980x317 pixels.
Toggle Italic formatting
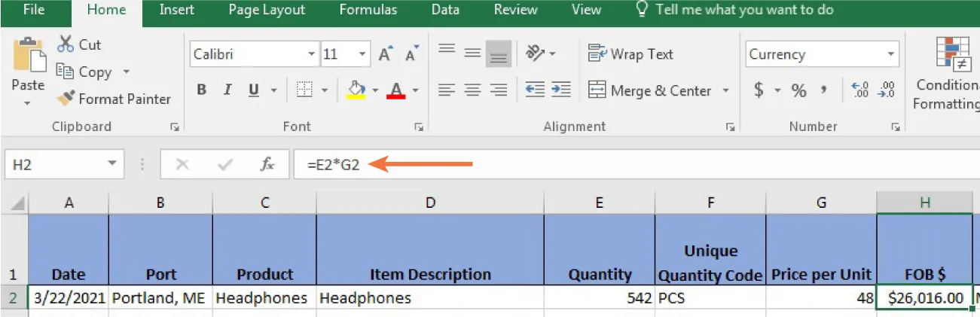[x=227, y=90]
